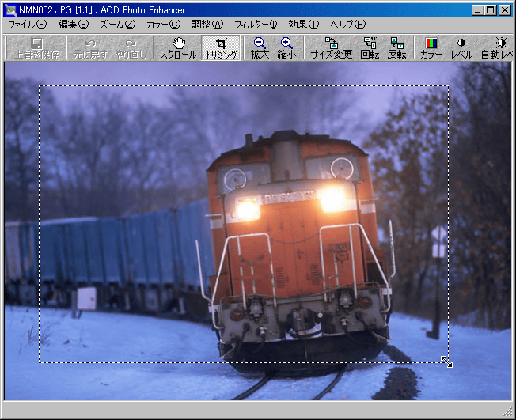Open the 調整(A) menu
This screenshot has height=420, width=516.
[207, 25]
